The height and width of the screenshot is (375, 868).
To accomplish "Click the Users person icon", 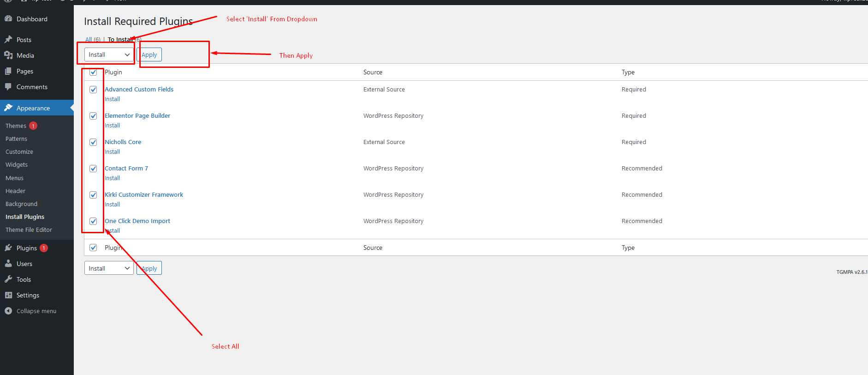I will [x=8, y=264].
